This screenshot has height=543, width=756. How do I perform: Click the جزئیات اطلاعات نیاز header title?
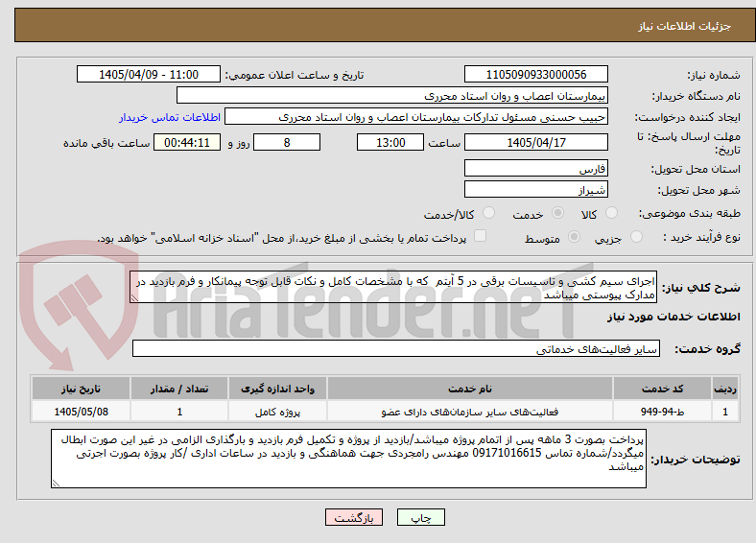685,26
